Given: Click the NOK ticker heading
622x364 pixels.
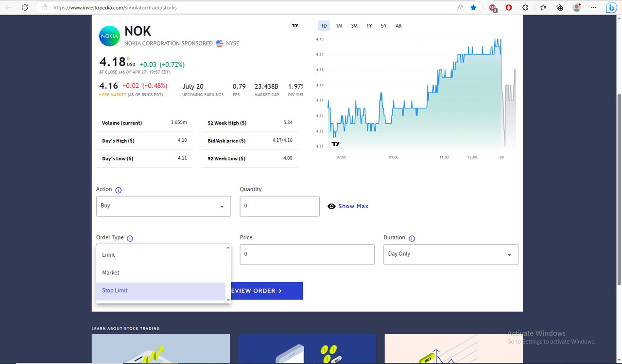Looking at the screenshot, I should coord(138,31).
